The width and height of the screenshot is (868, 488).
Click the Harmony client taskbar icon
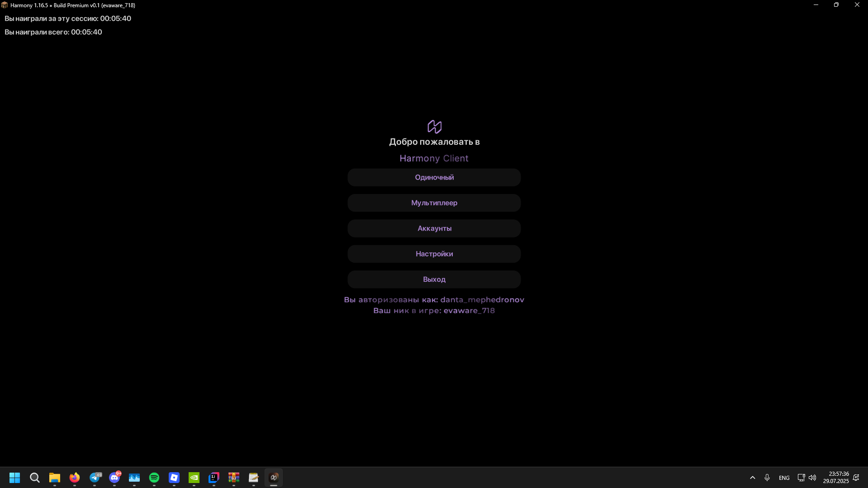(x=274, y=478)
